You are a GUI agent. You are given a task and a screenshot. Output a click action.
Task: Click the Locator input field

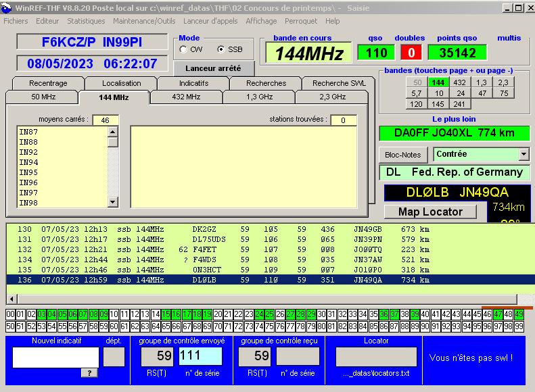[376, 357]
